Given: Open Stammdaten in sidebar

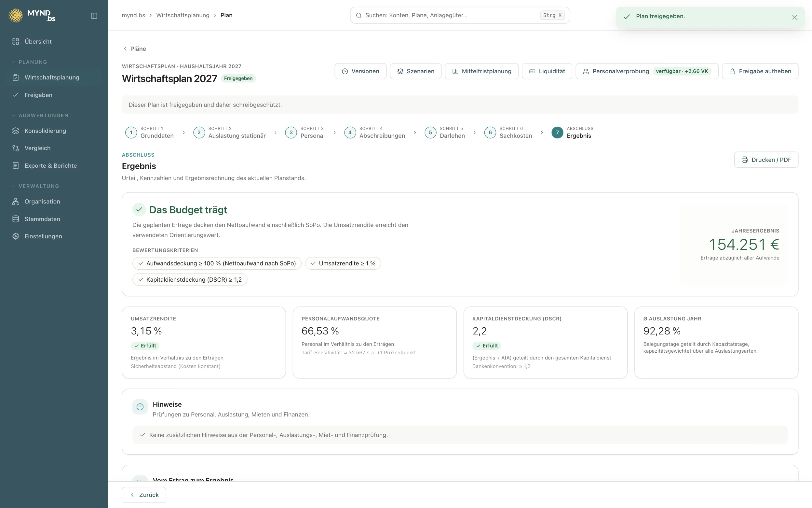Looking at the screenshot, I should point(54,219).
